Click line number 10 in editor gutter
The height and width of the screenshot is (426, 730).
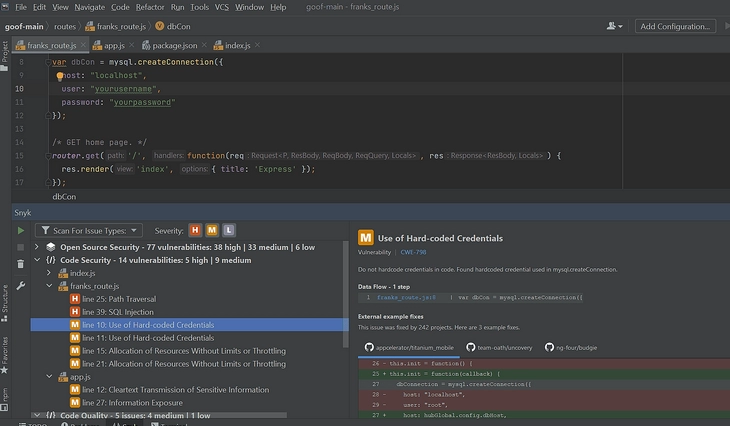pyautogui.click(x=19, y=88)
